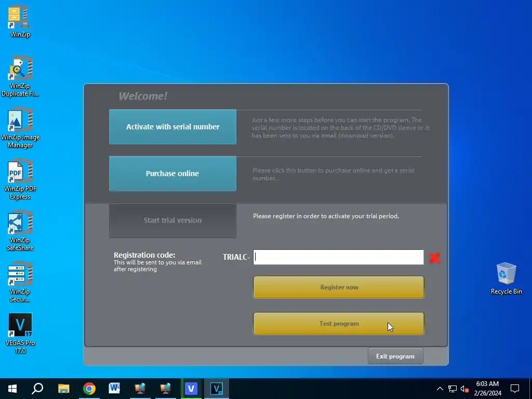
Task: Open the WinZip desktop shortcut
Action: point(20,21)
